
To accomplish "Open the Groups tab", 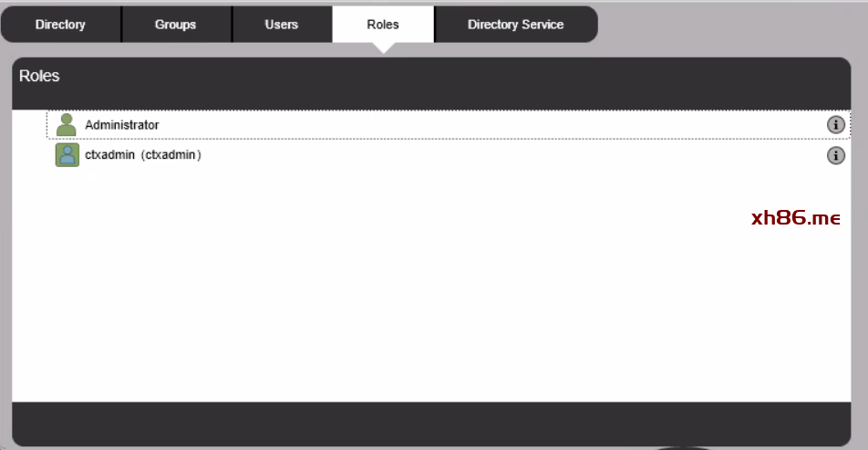I will (x=175, y=25).
